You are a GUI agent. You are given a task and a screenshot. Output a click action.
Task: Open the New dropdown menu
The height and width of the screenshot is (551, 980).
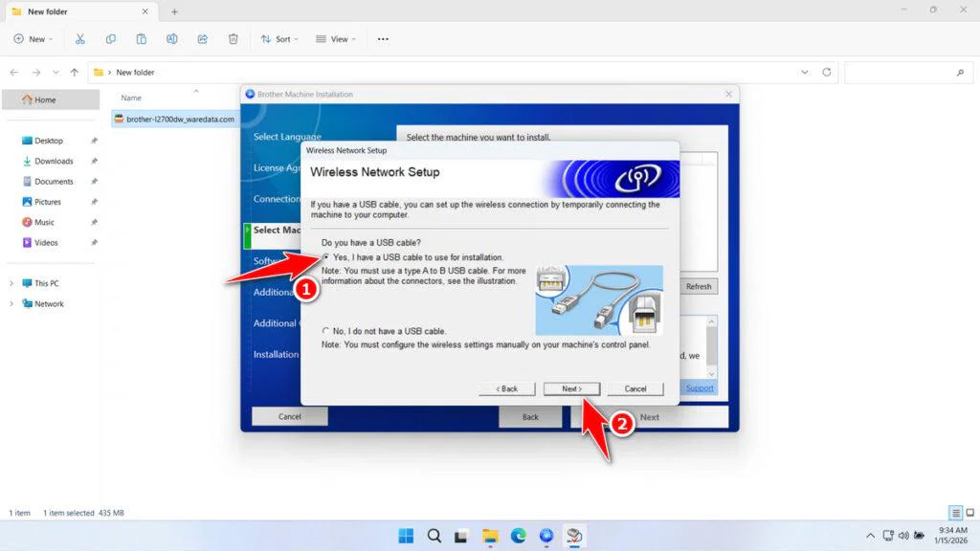(33, 38)
